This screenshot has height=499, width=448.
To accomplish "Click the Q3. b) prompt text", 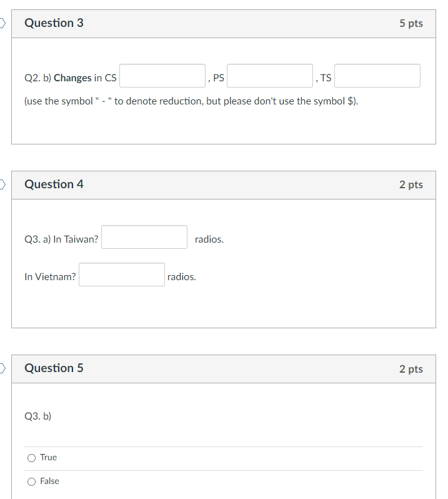I will (38, 416).
